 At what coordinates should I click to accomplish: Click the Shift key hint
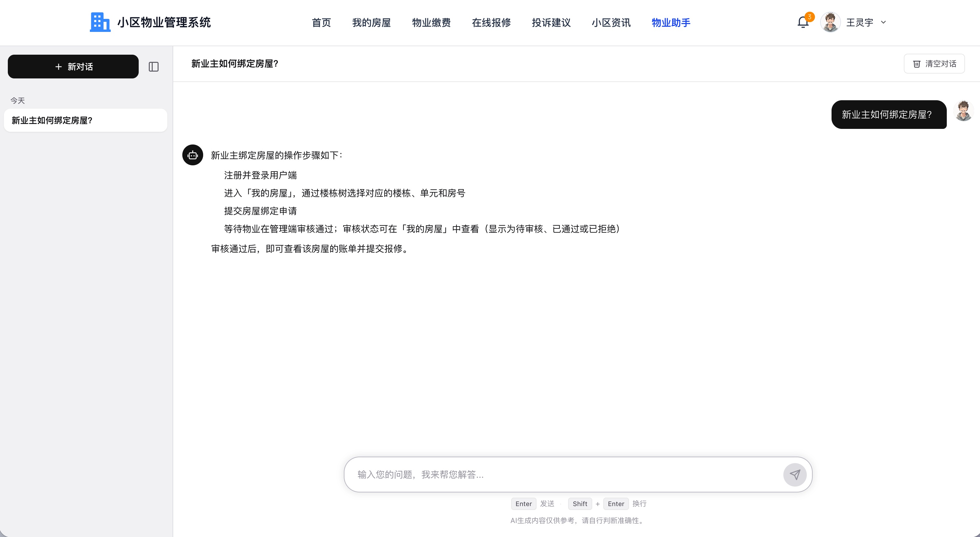pos(580,503)
